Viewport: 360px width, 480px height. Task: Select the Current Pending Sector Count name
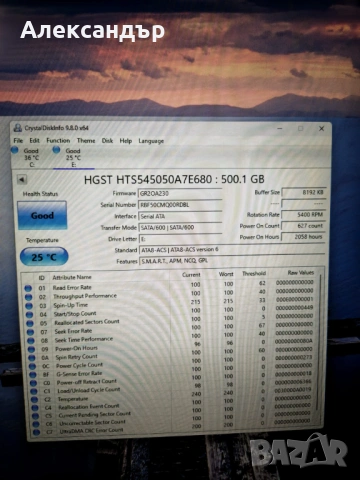pos(95,415)
